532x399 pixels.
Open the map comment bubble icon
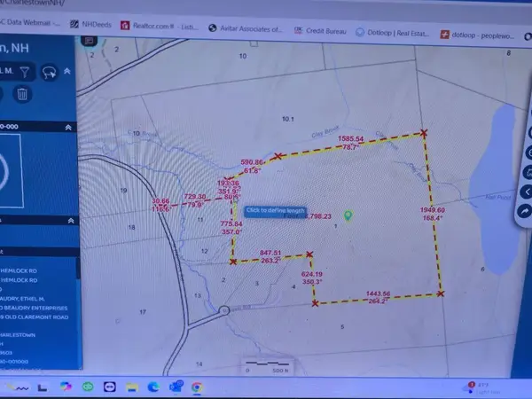pyautogui.click(x=90, y=52)
